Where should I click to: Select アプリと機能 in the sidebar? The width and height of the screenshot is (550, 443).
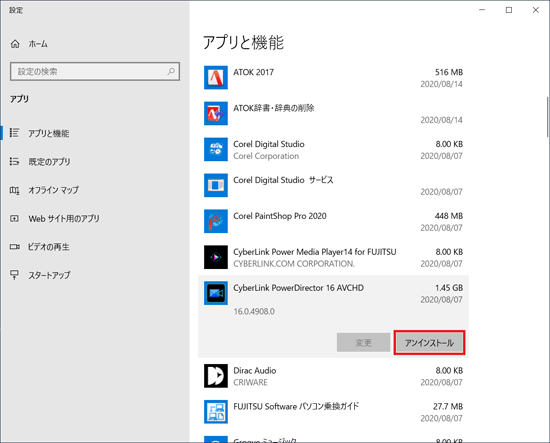coord(49,133)
